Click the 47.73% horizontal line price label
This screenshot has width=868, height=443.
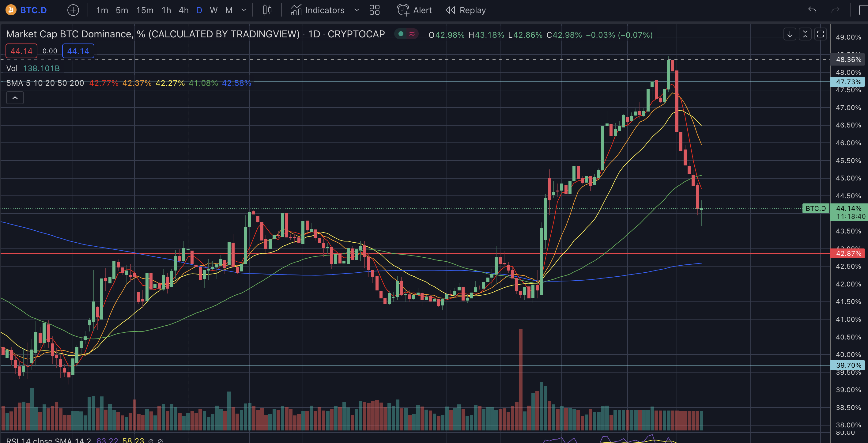pyautogui.click(x=848, y=82)
